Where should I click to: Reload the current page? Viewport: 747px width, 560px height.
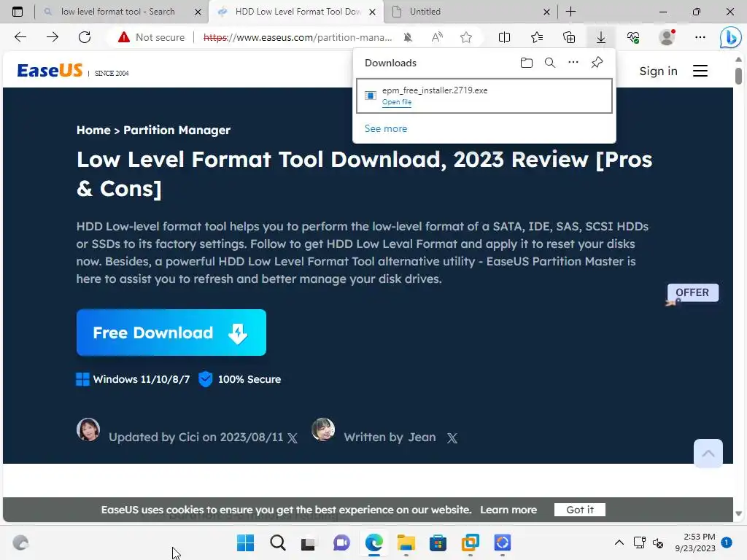[x=85, y=37]
